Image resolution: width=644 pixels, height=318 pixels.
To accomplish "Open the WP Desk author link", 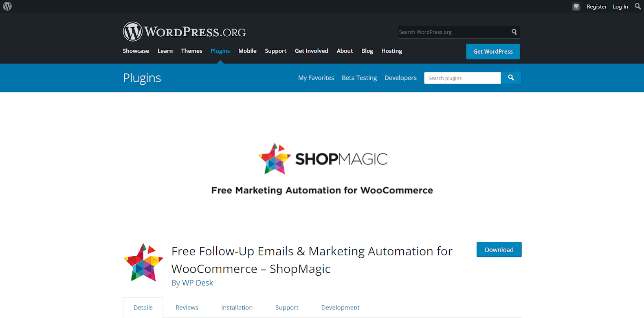I will (x=198, y=283).
